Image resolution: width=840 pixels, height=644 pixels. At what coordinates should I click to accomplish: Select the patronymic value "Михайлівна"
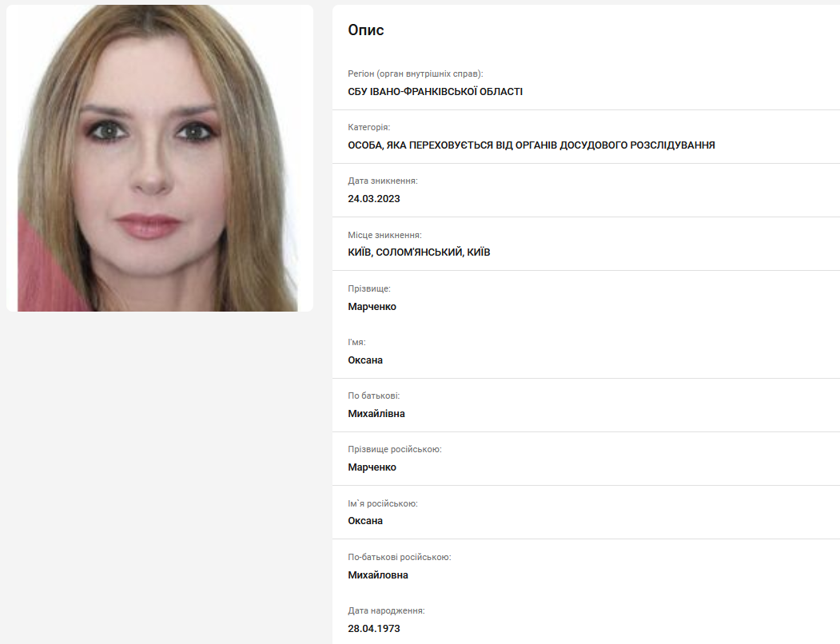click(x=376, y=414)
